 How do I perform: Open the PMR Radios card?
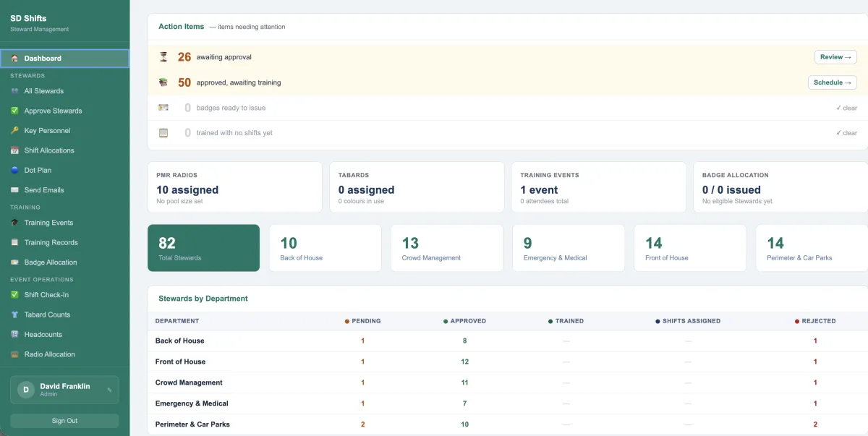click(x=234, y=187)
